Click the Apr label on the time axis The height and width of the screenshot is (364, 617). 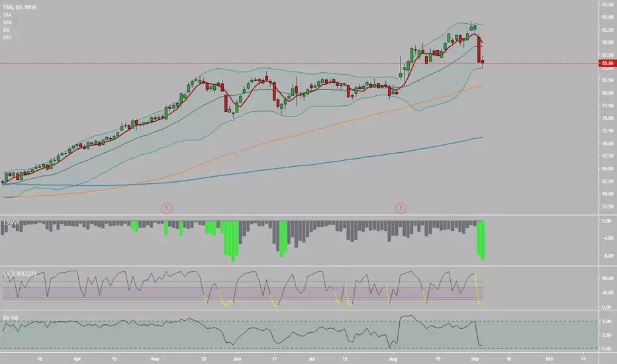pos(77,359)
